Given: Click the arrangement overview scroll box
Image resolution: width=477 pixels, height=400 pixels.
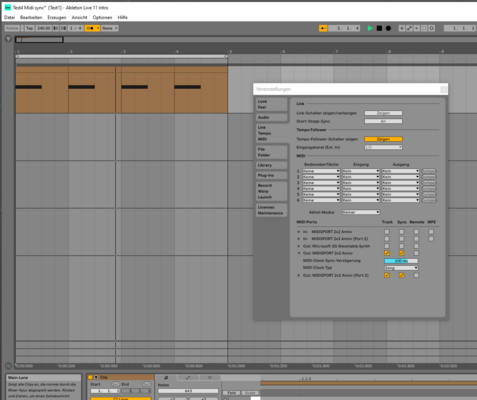Looking at the screenshot, I should tap(39, 40).
